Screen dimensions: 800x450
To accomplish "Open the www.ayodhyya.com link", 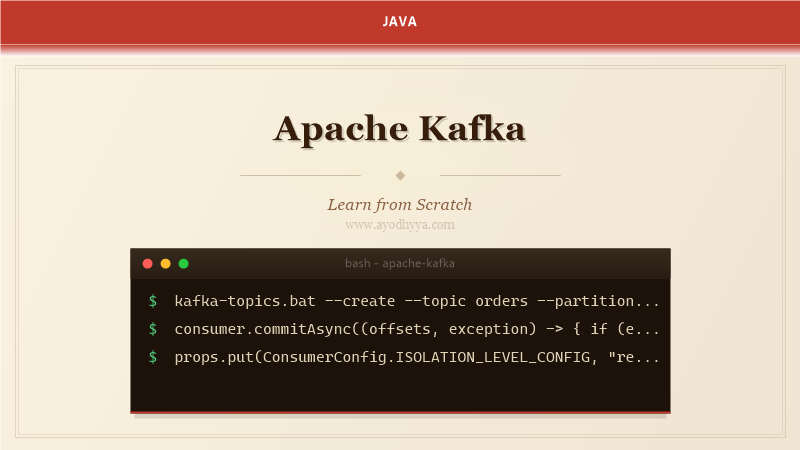I will click(400, 224).
